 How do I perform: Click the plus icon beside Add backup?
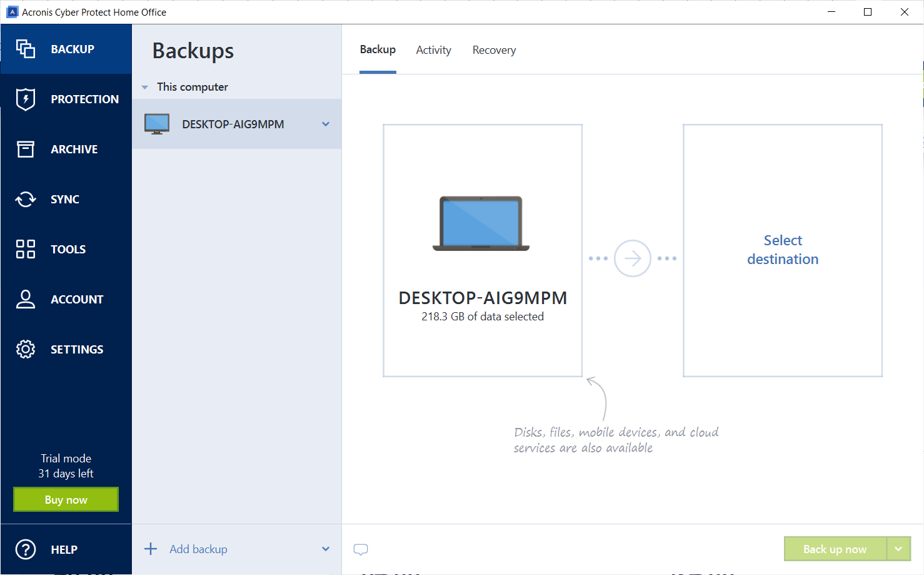coord(151,549)
